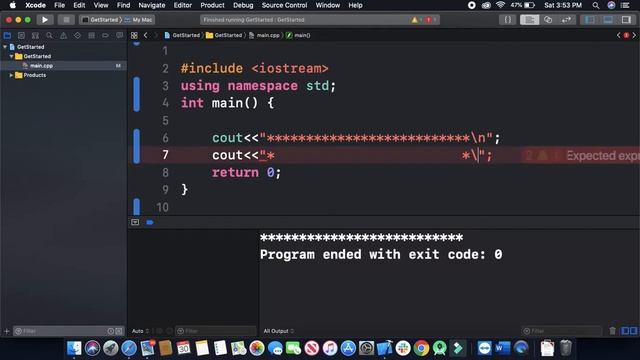Open the Test navigator diamond icon
The width and height of the screenshot is (640, 360).
(x=78, y=36)
